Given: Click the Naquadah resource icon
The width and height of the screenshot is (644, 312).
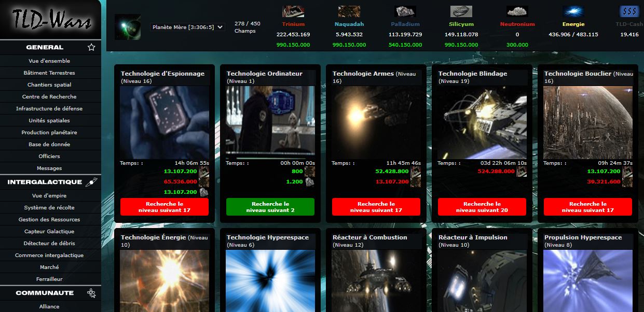Looking at the screenshot, I should pos(349,11).
